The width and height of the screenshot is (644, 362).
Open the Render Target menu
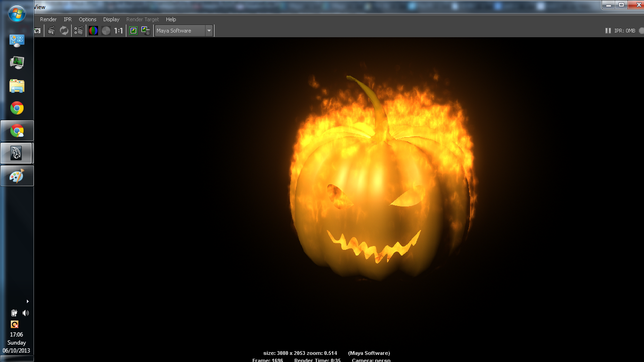coord(143,19)
